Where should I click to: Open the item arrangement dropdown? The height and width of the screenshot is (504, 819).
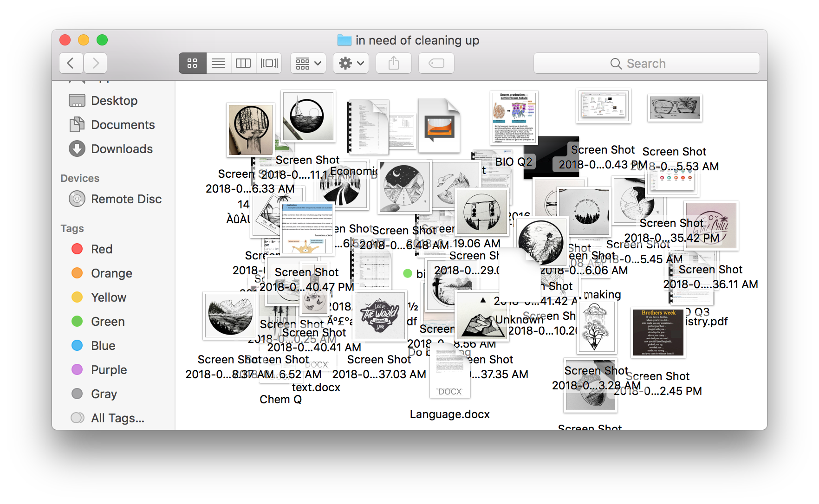tap(308, 63)
